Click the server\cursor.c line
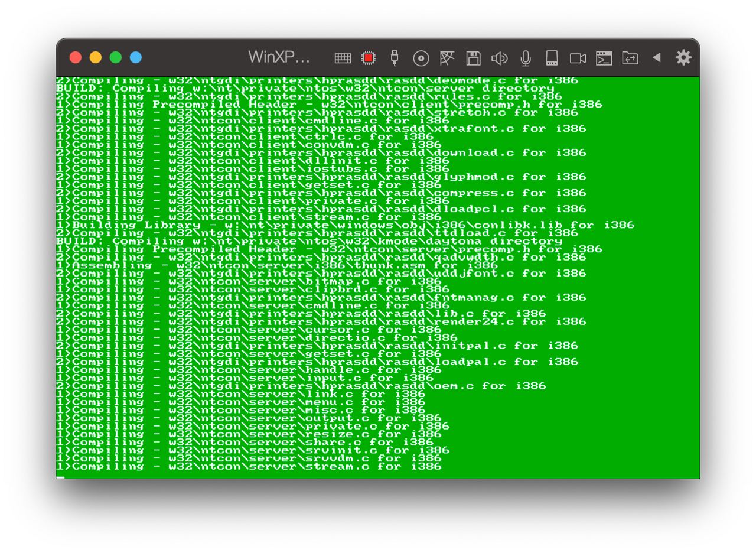756x553 pixels. (249, 330)
